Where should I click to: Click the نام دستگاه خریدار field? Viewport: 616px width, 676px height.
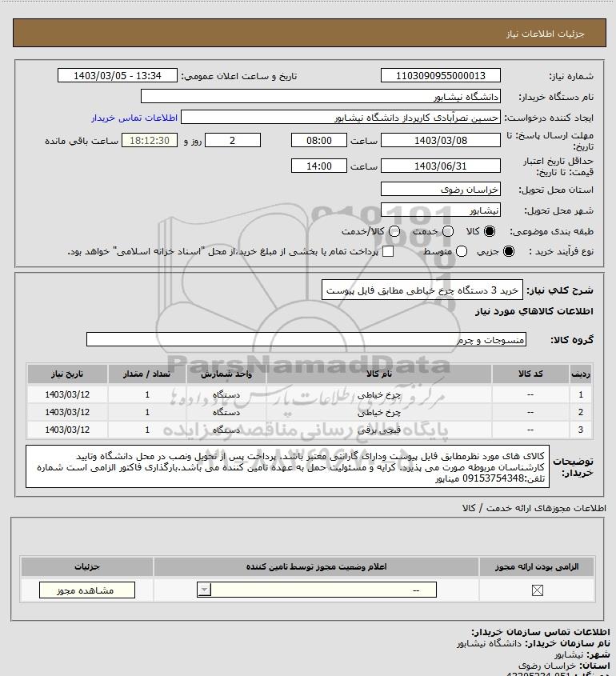320,96
